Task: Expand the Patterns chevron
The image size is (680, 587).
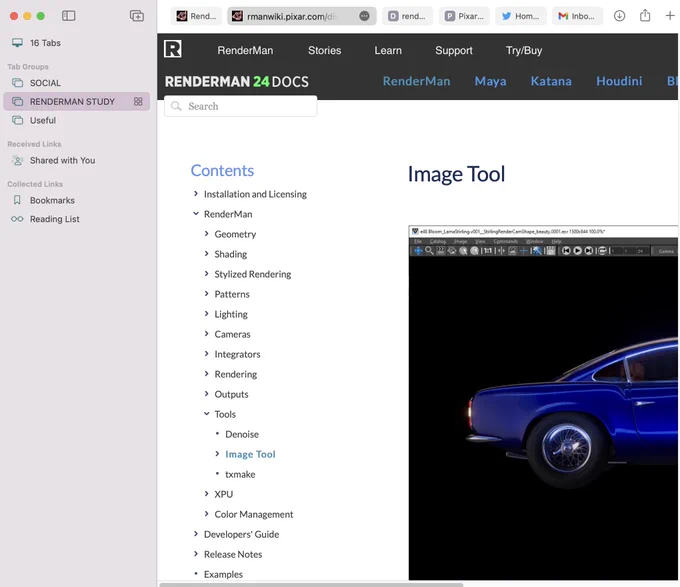Action: [206, 294]
